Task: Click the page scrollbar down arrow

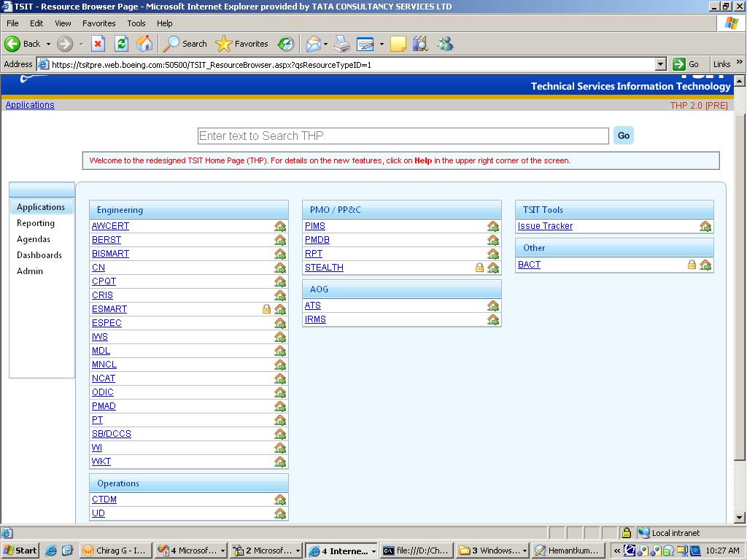Action: tap(740, 518)
